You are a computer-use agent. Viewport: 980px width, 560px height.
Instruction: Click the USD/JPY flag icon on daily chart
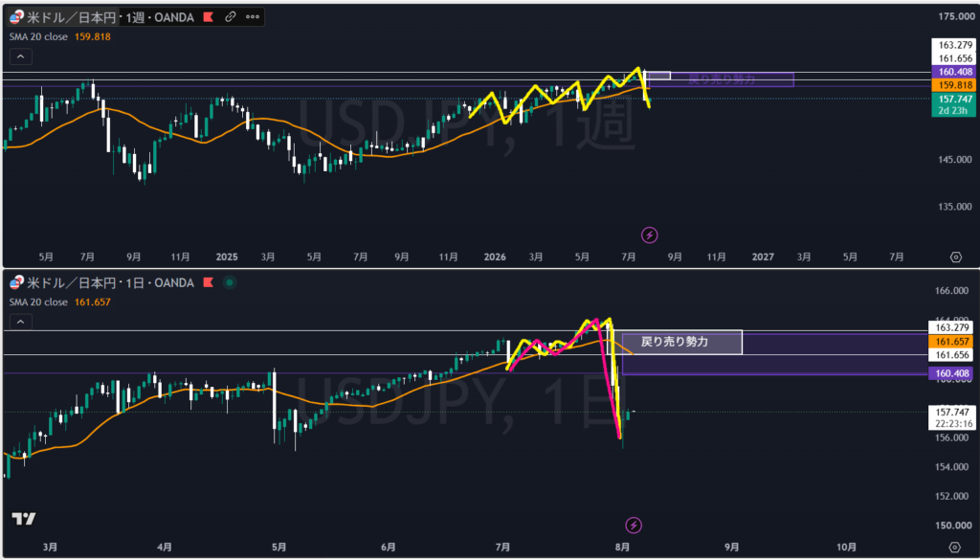(x=16, y=282)
